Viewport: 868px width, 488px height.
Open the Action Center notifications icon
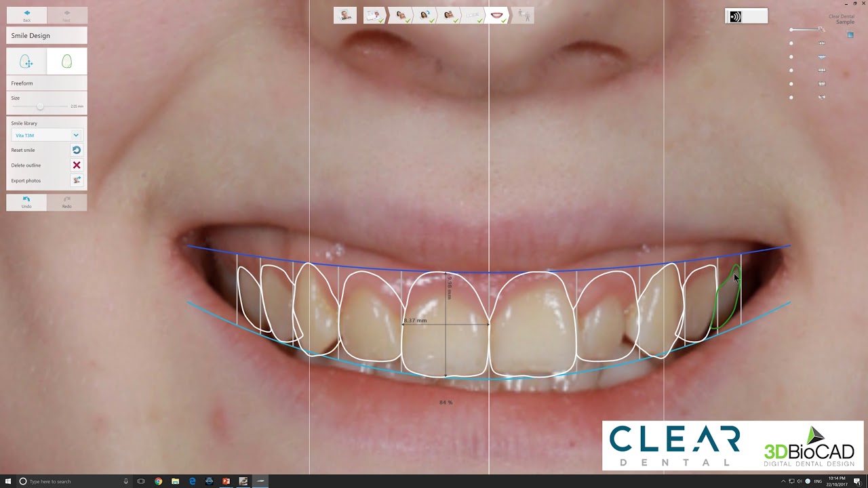point(857,481)
